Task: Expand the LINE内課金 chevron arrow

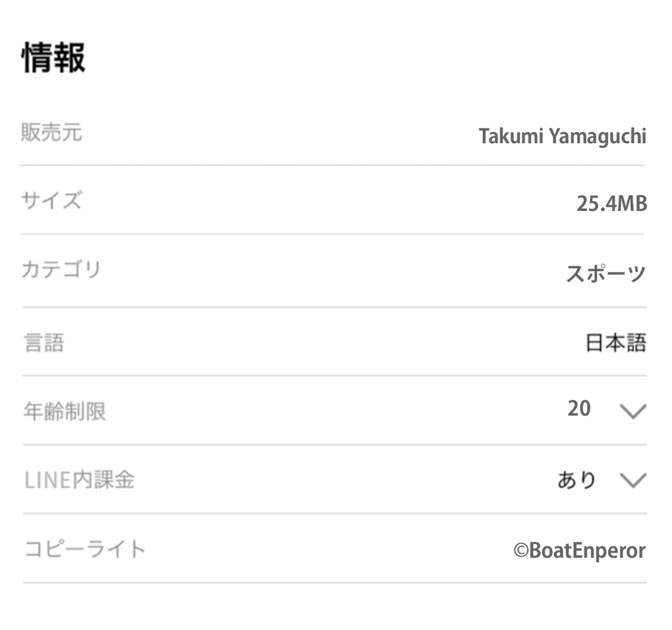Action: (633, 480)
